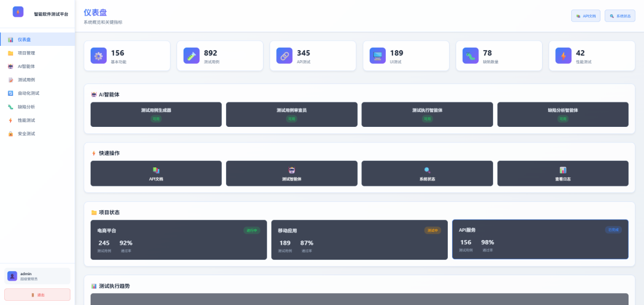Click the 仪表盘 page title heading

pyautogui.click(x=95, y=13)
